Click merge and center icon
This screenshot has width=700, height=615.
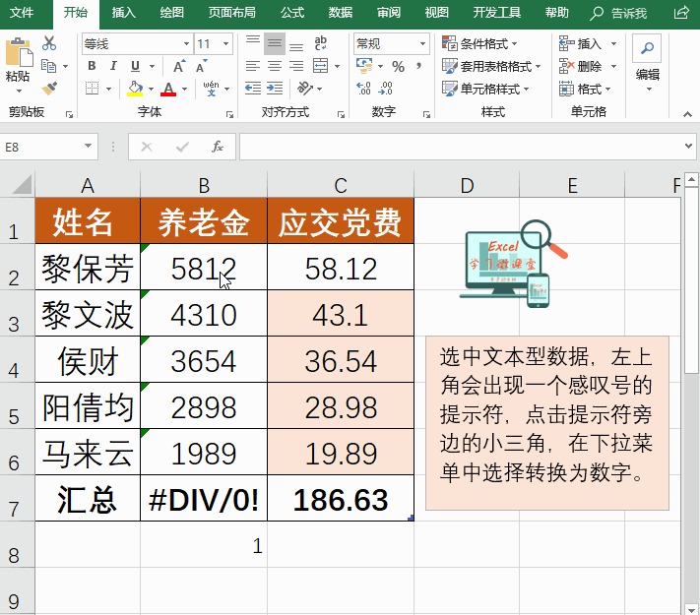click(x=321, y=66)
